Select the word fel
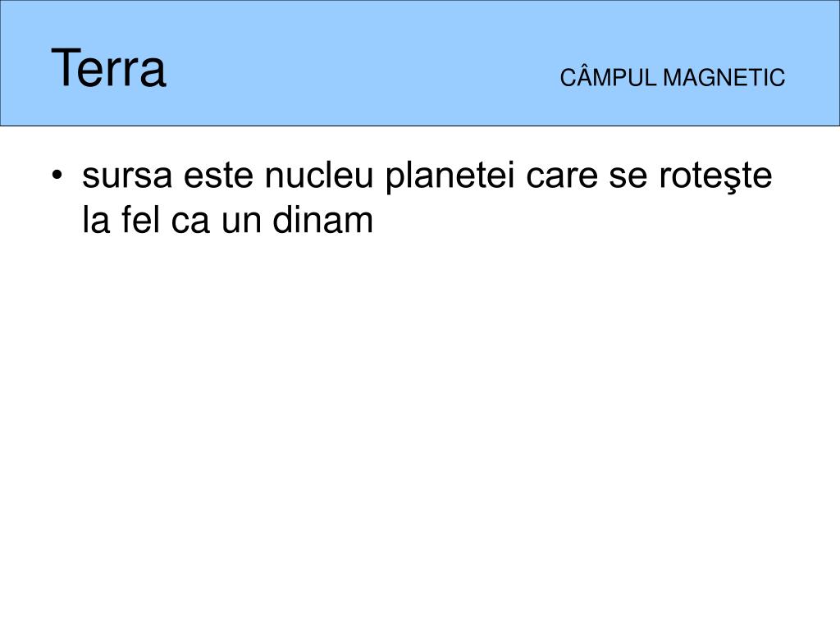This screenshot has height=630, width=840. 140,220
